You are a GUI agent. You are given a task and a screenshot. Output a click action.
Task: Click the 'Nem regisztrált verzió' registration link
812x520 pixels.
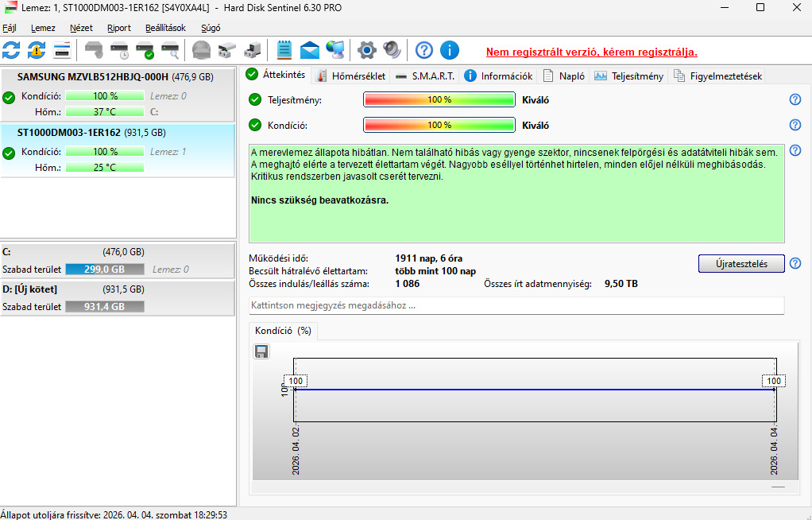point(591,52)
